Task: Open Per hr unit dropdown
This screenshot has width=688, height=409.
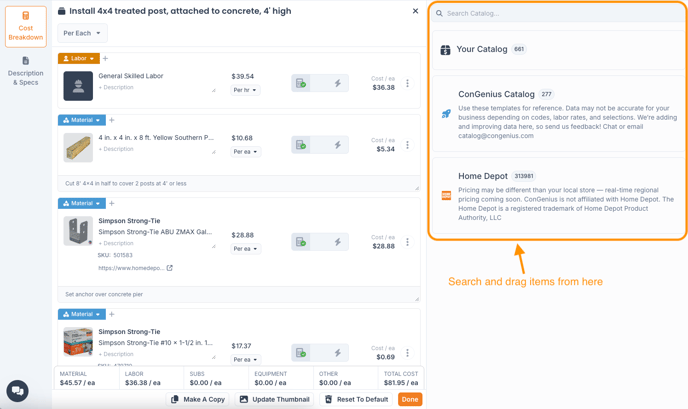Action: [x=245, y=90]
